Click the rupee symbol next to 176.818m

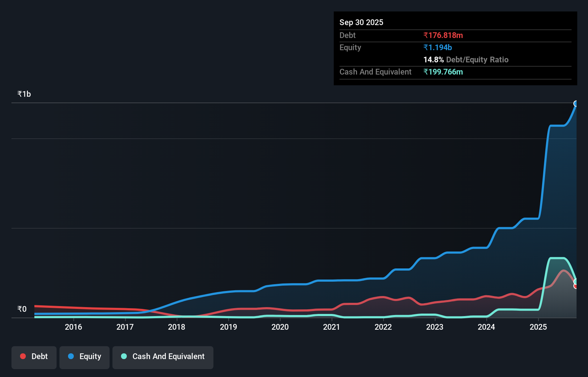tap(426, 35)
